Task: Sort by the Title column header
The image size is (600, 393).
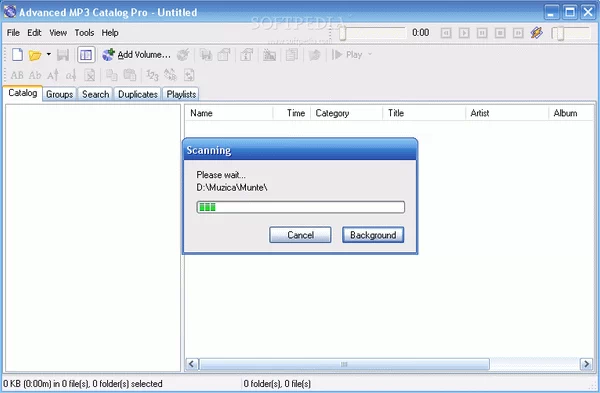Action: pos(424,113)
